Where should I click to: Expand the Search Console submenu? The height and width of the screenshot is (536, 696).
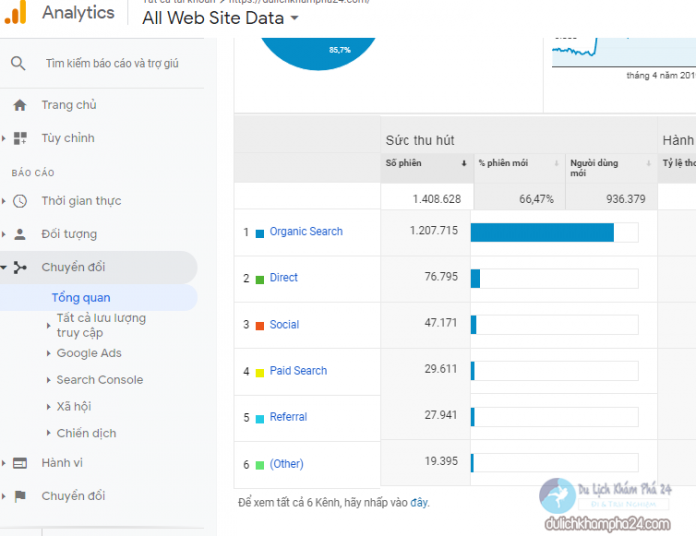click(x=98, y=380)
